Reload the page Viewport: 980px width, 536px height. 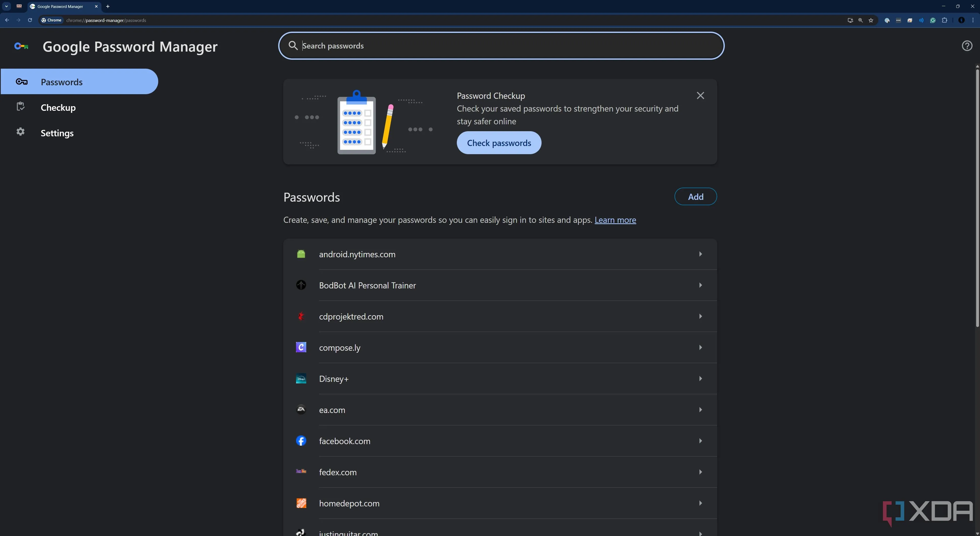(30, 20)
